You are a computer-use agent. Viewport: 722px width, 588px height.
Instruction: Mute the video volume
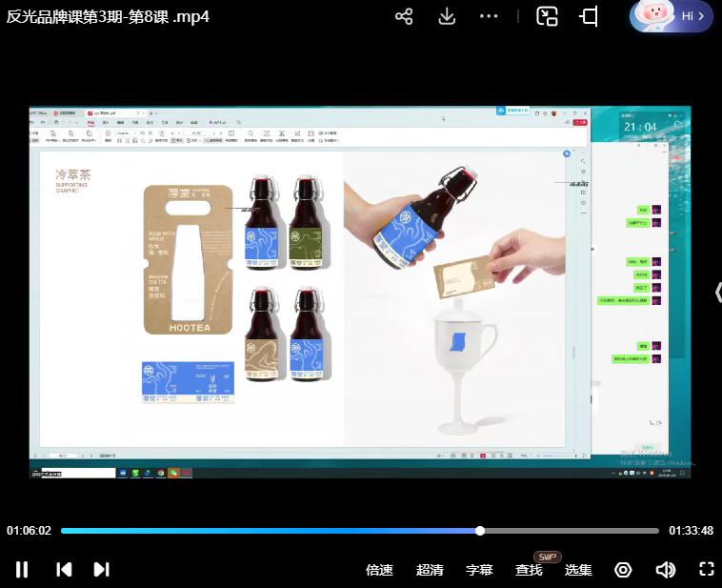click(666, 570)
